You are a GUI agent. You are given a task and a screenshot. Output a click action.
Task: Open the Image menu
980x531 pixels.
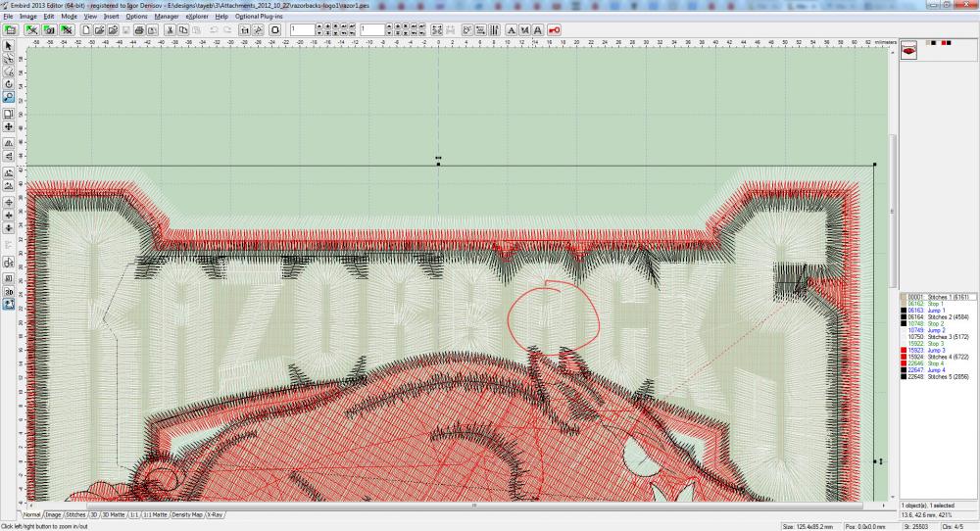point(28,17)
